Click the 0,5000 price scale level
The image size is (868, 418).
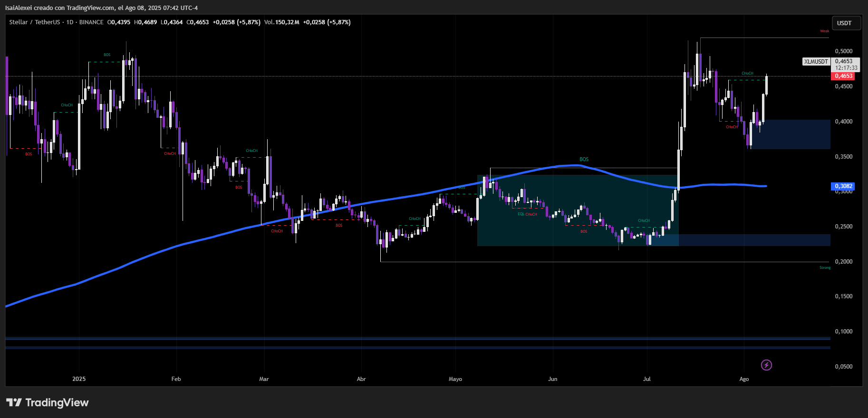click(x=843, y=51)
